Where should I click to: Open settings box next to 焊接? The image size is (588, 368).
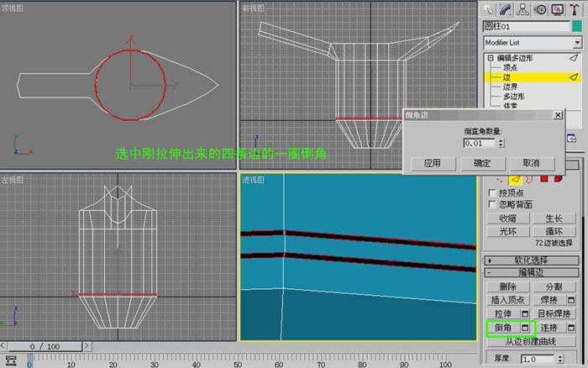[x=570, y=300]
